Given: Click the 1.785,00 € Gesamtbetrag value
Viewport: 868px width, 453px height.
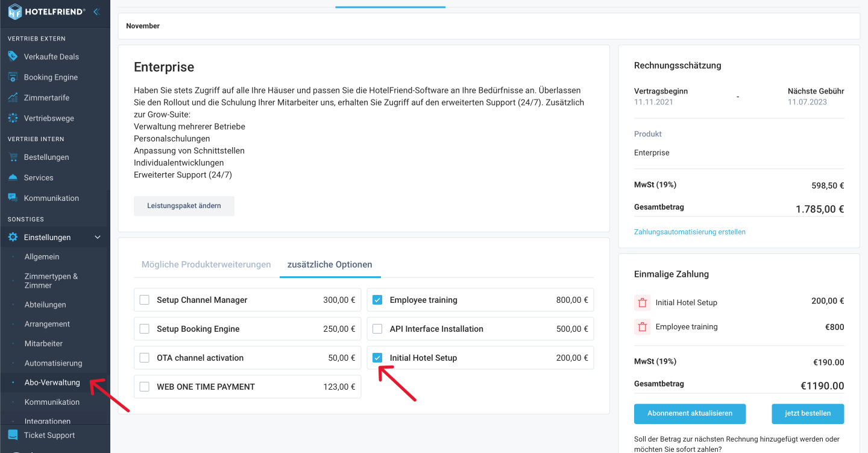Looking at the screenshot, I should [x=819, y=209].
